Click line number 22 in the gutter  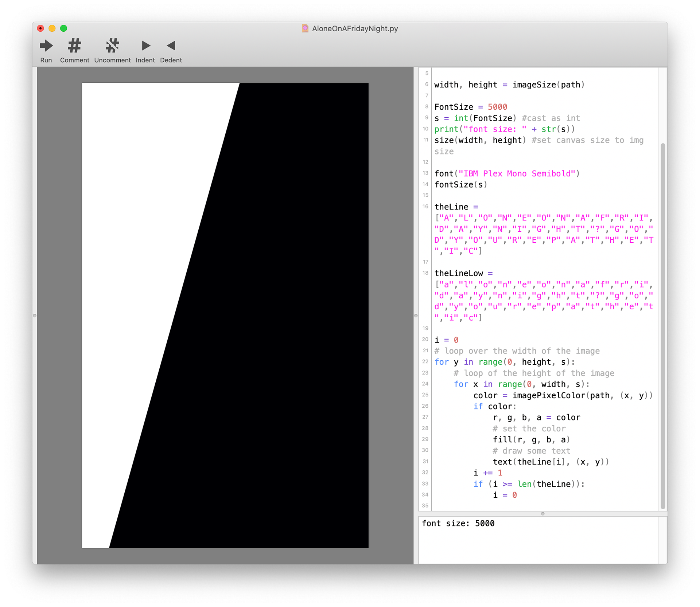tap(425, 361)
